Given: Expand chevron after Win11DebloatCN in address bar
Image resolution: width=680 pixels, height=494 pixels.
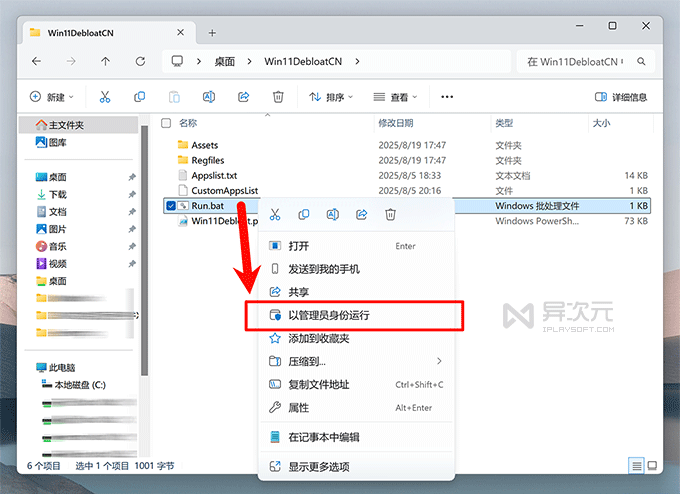Looking at the screenshot, I should pyautogui.click(x=357, y=62).
